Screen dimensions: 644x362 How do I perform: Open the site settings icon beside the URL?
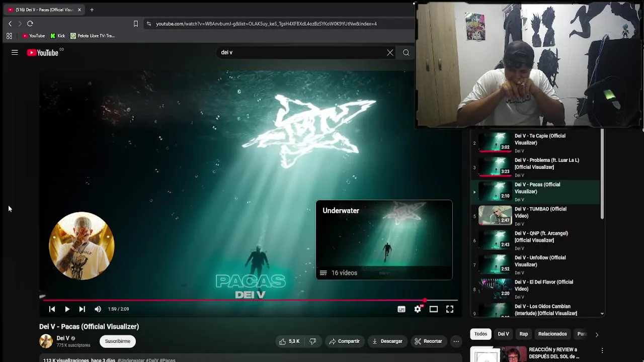coord(148,24)
